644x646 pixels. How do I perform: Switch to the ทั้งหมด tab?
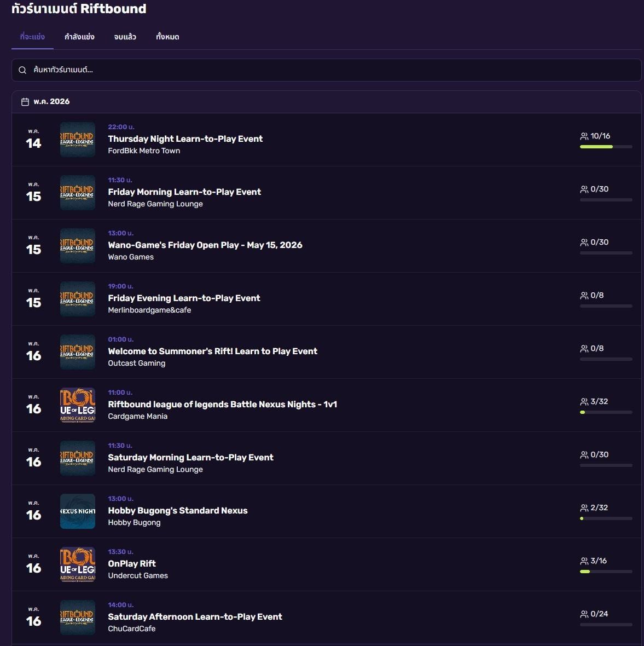click(167, 37)
